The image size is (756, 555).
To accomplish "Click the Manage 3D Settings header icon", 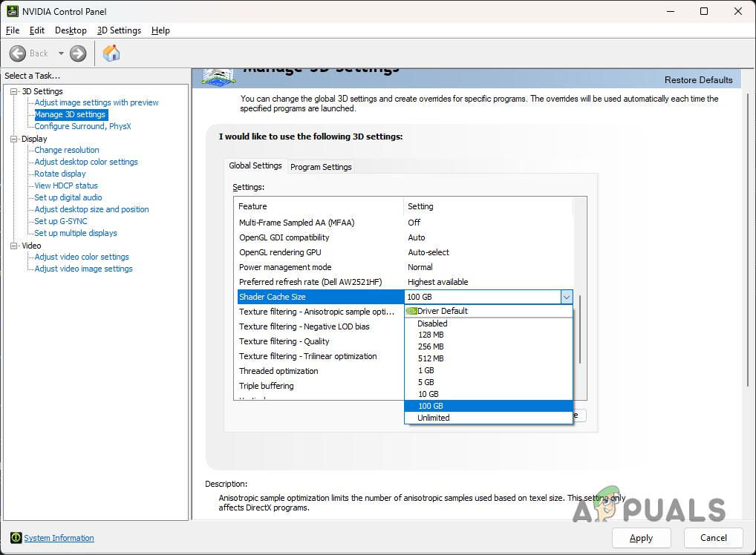I will (x=218, y=74).
